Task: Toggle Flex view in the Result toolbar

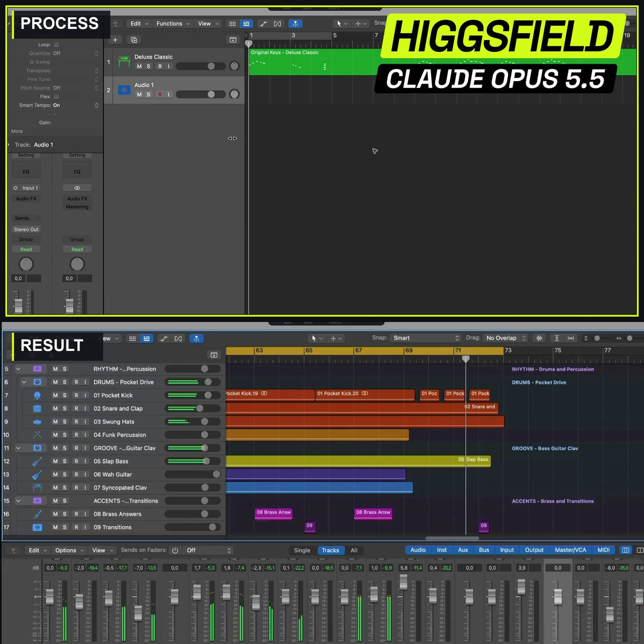Action: pyautogui.click(x=178, y=339)
